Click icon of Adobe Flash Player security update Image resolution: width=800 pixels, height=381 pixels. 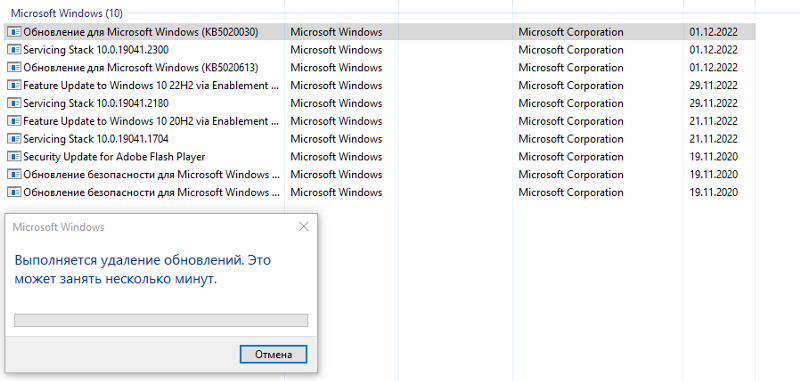pos(14,157)
